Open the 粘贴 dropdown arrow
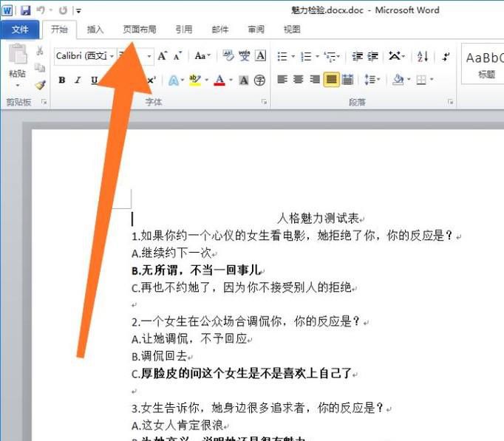504x441 pixels. pyautogui.click(x=18, y=85)
